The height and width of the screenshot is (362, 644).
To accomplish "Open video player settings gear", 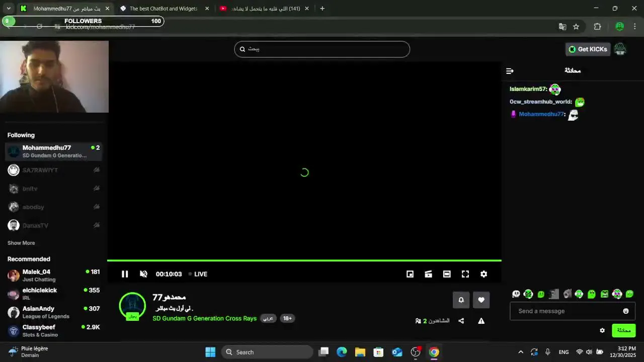I will click(484, 274).
